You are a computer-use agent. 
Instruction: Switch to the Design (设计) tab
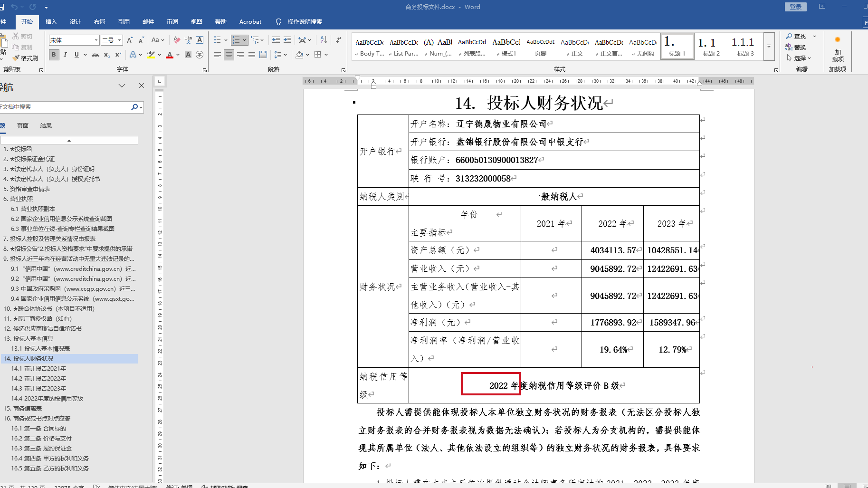click(75, 22)
